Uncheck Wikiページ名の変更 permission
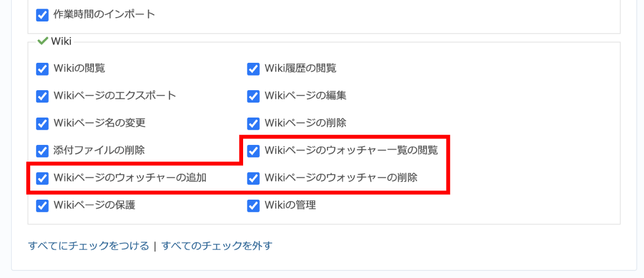 click(x=42, y=123)
